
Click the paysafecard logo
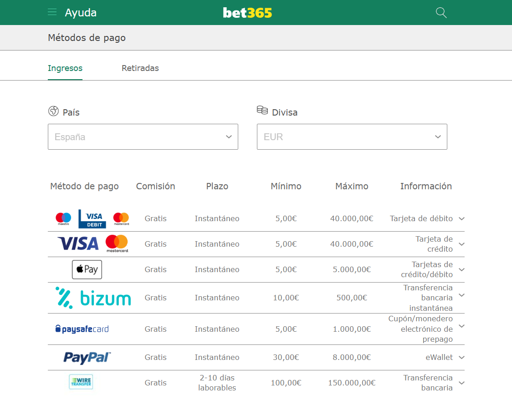pyautogui.click(x=82, y=329)
